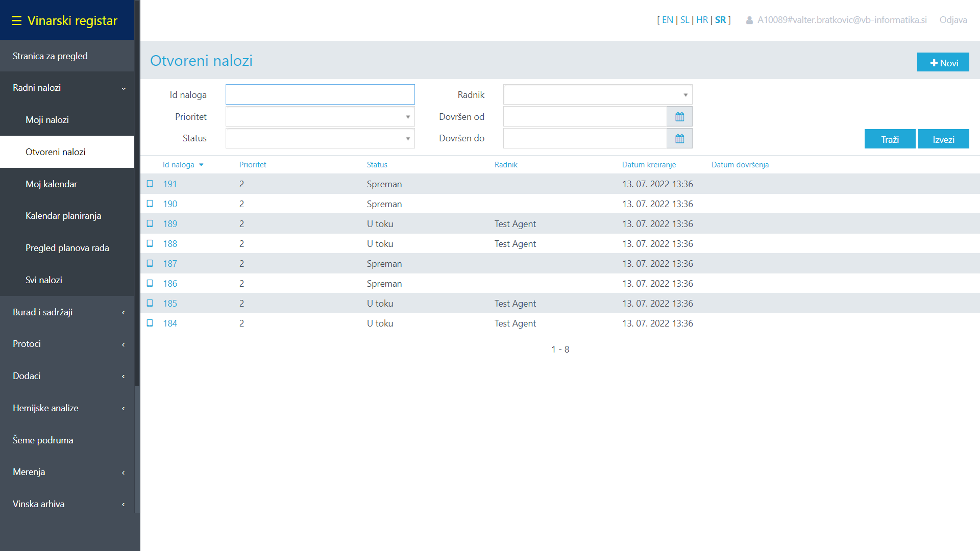Open work order 186
980x551 pixels.
click(170, 284)
